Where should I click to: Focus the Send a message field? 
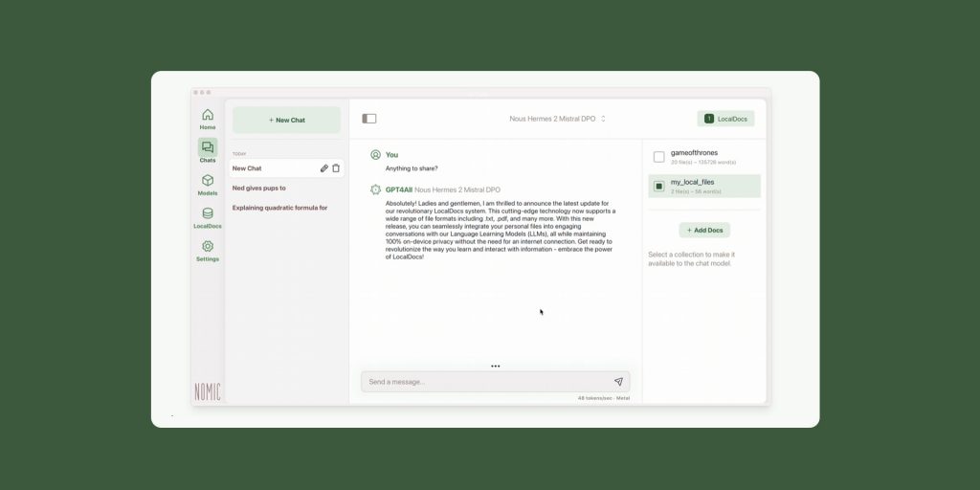click(487, 382)
